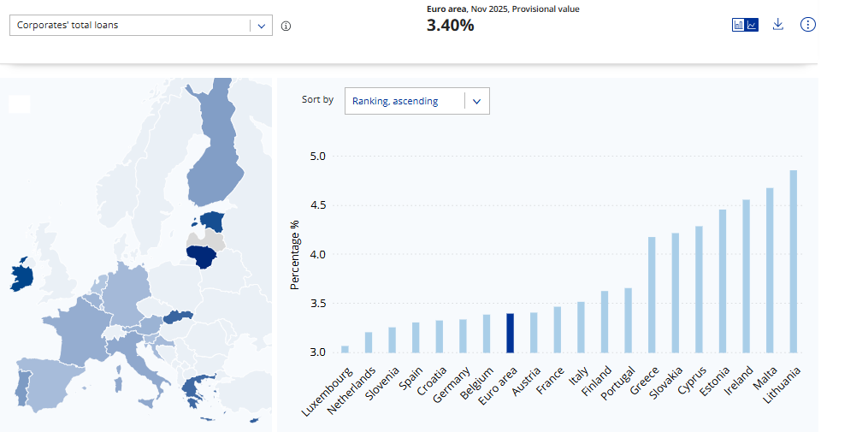Click Ireland on the map
The height and width of the screenshot is (432, 868).
[24, 277]
